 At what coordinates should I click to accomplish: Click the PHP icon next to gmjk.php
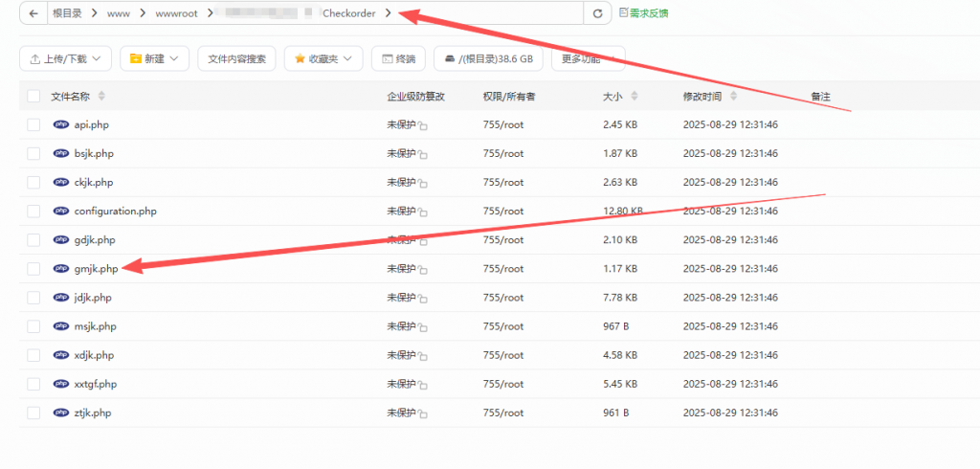[x=61, y=269]
